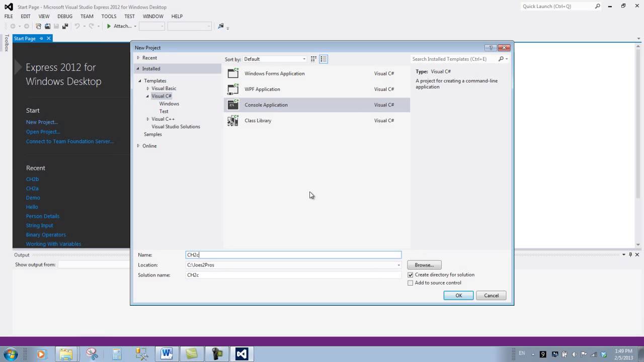The height and width of the screenshot is (362, 644).
Task: Expand the Visual C++ tree node
Action: coord(148,119)
